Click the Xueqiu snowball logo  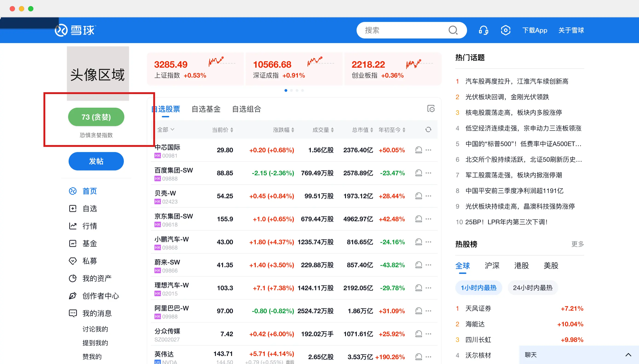75,30
